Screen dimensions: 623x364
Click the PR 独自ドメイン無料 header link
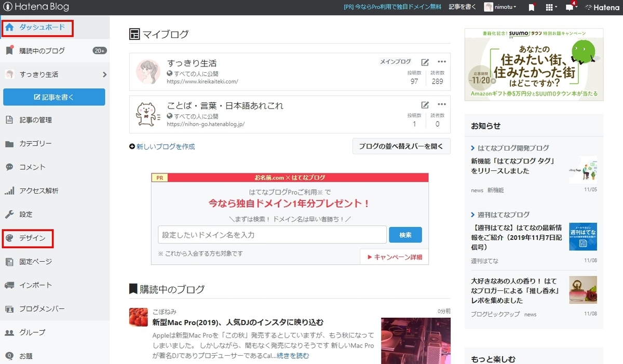(x=392, y=7)
